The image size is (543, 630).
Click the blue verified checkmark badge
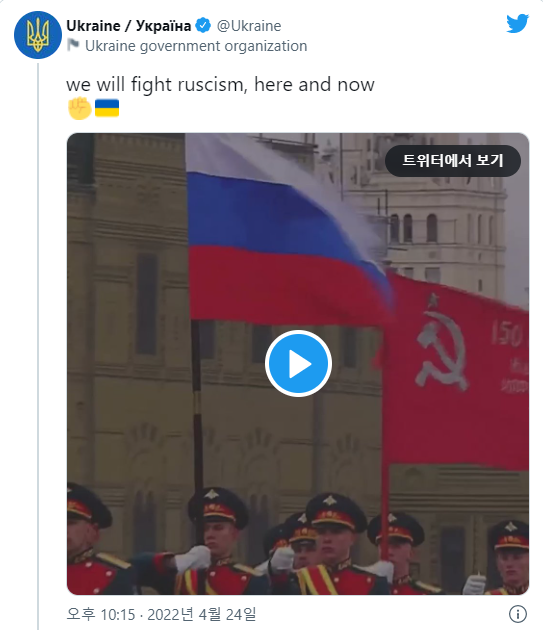click(x=203, y=26)
